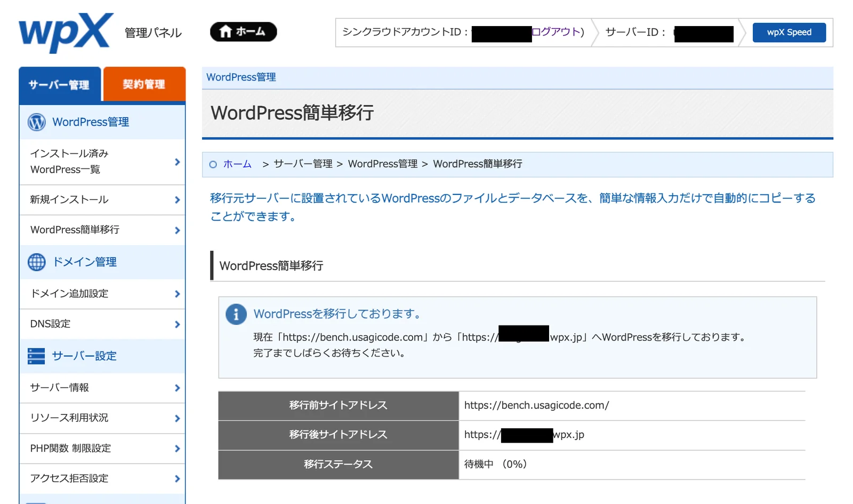
Task: Click the server icon for サーバー設定
Action: [36, 356]
